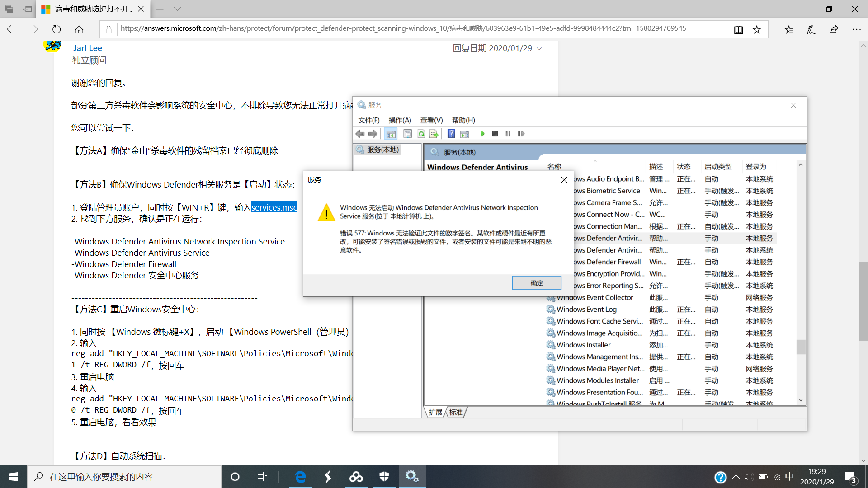Click the Windows Start button
This screenshot has height=488, width=868.
coord(14,477)
